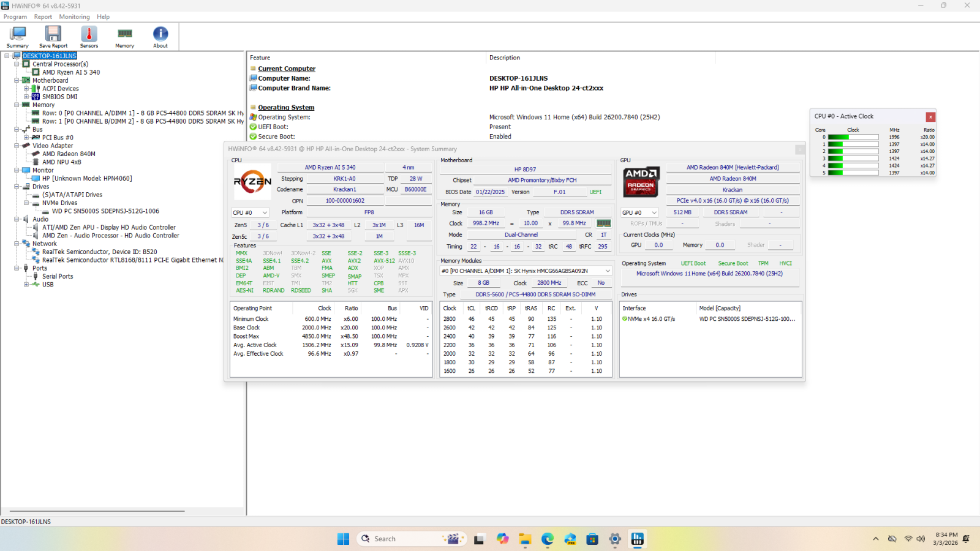Click the Current Computer heading link
The image size is (980, 551).
(287, 69)
